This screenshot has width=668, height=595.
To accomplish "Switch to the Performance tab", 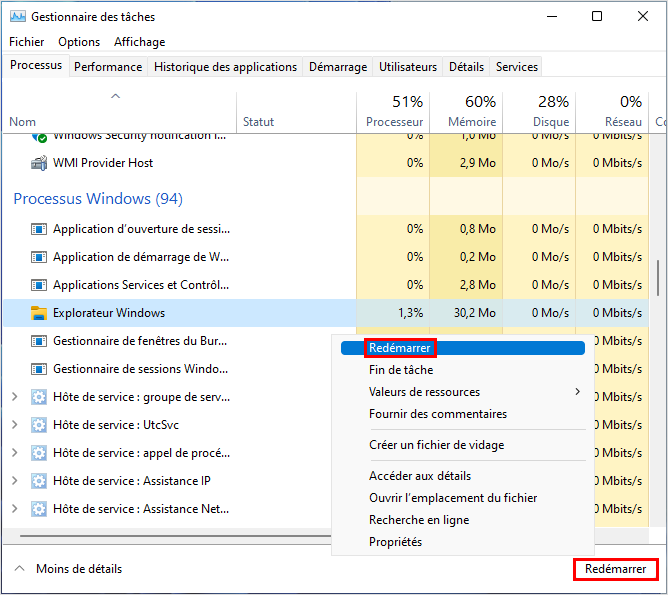I will click(x=108, y=67).
